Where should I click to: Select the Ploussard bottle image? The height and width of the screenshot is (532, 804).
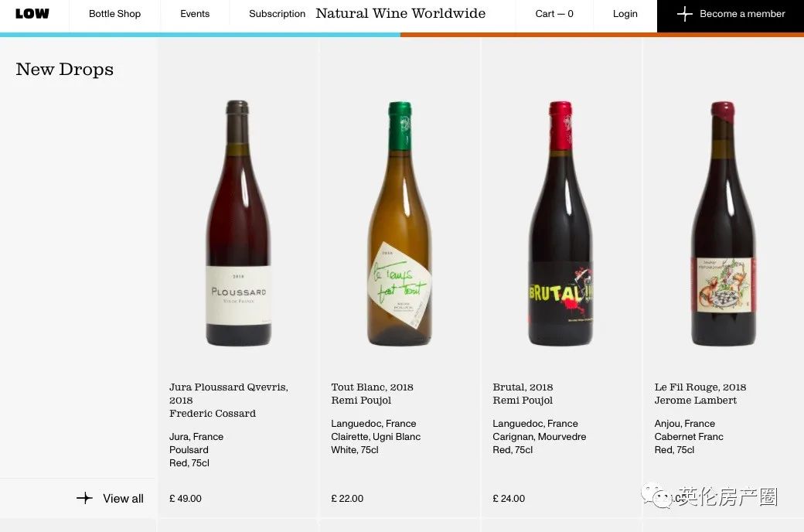tap(238, 223)
